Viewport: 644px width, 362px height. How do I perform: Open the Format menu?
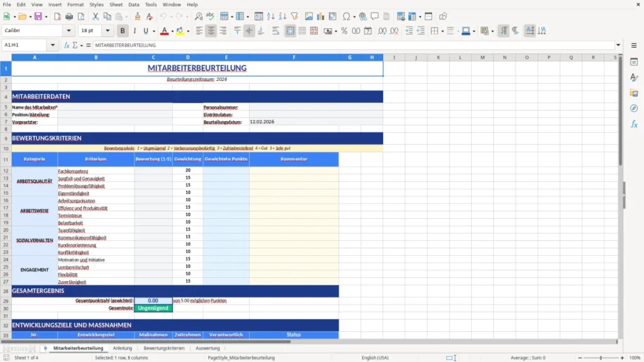75,4
